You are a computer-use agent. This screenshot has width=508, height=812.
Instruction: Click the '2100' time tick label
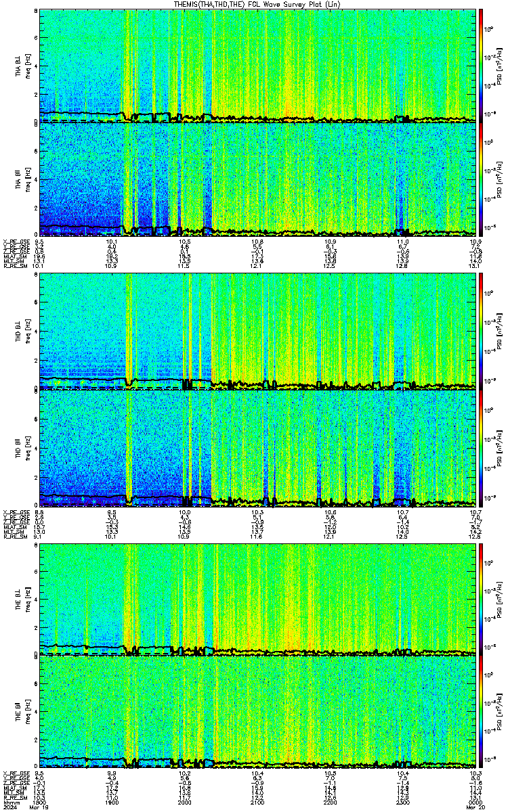(257, 803)
